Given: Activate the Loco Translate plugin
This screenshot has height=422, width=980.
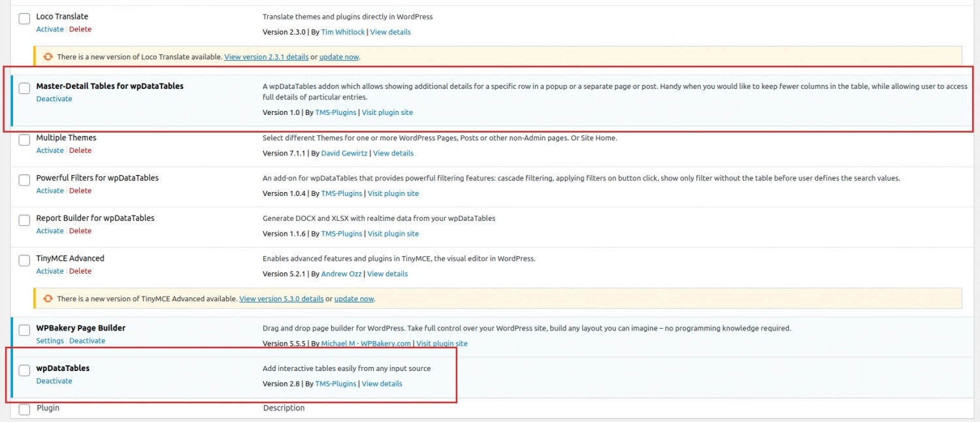Looking at the screenshot, I should (50, 29).
